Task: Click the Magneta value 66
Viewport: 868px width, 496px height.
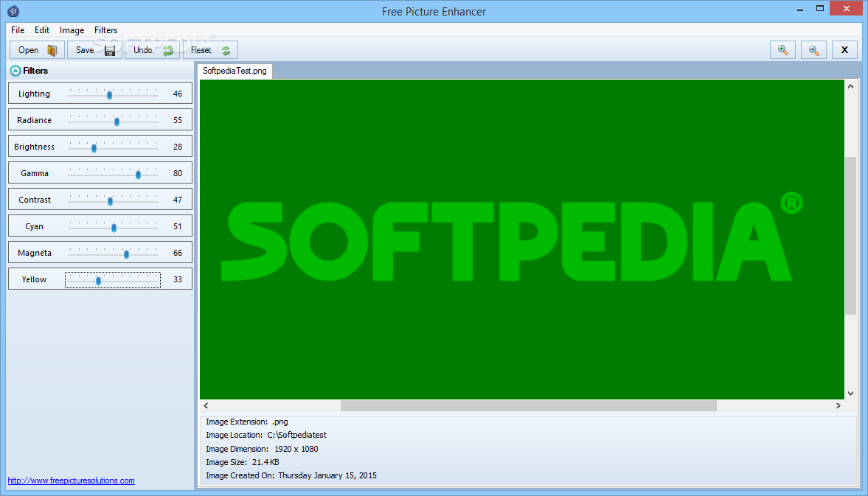Action: click(x=178, y=254)
